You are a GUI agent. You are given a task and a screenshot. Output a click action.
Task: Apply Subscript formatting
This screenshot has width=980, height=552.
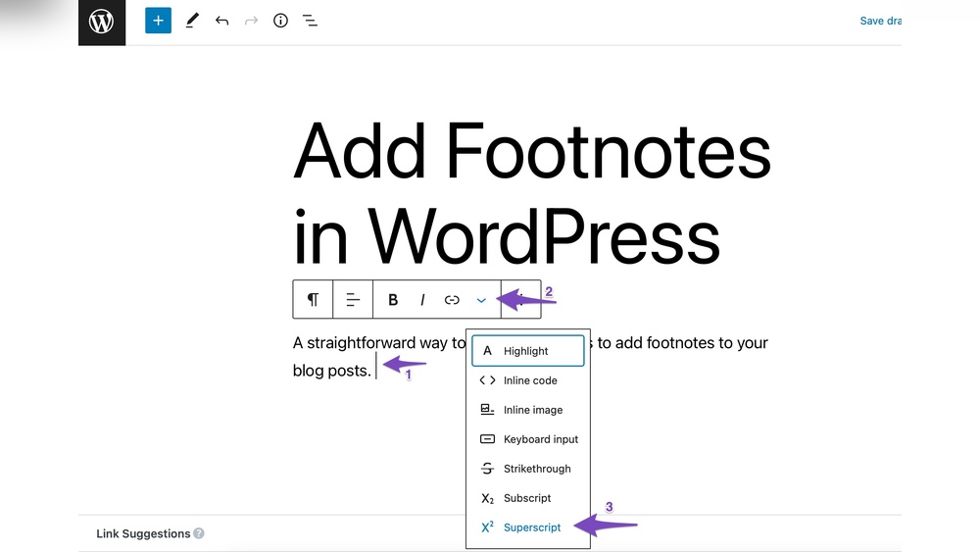528,498
